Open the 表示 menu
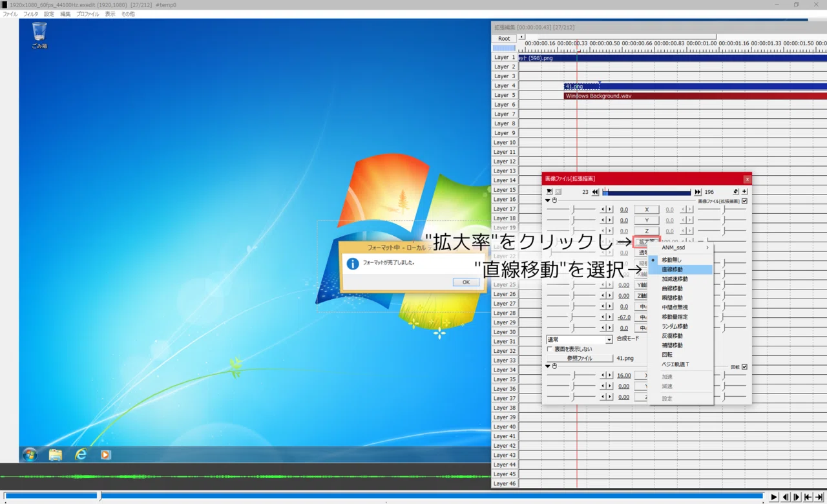Viewport: 827px width, 504px height. click(110, 14)
